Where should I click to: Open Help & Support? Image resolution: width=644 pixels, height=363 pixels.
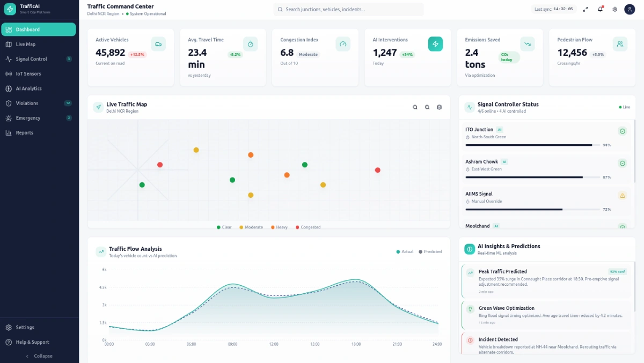coord(39,342)
